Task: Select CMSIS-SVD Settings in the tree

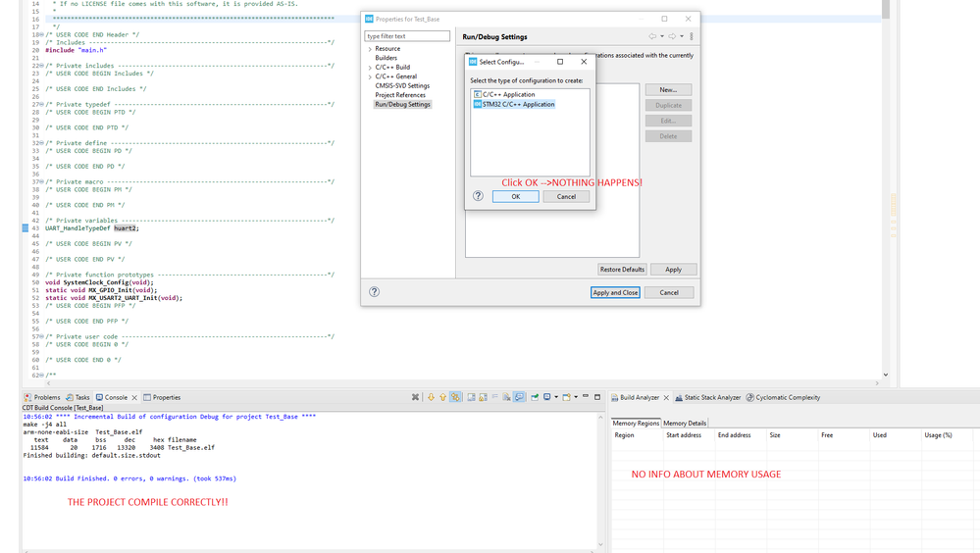Action: (x=402, y=85)
